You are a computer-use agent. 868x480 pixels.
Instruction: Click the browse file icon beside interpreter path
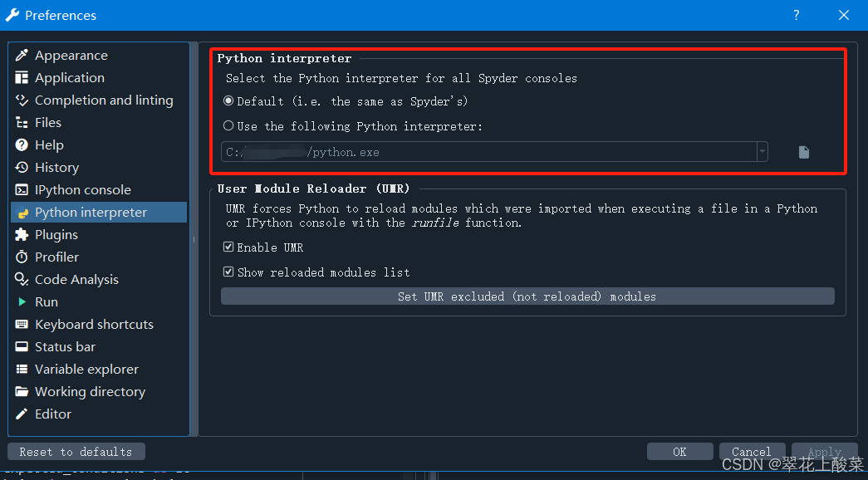click(803, 152)
